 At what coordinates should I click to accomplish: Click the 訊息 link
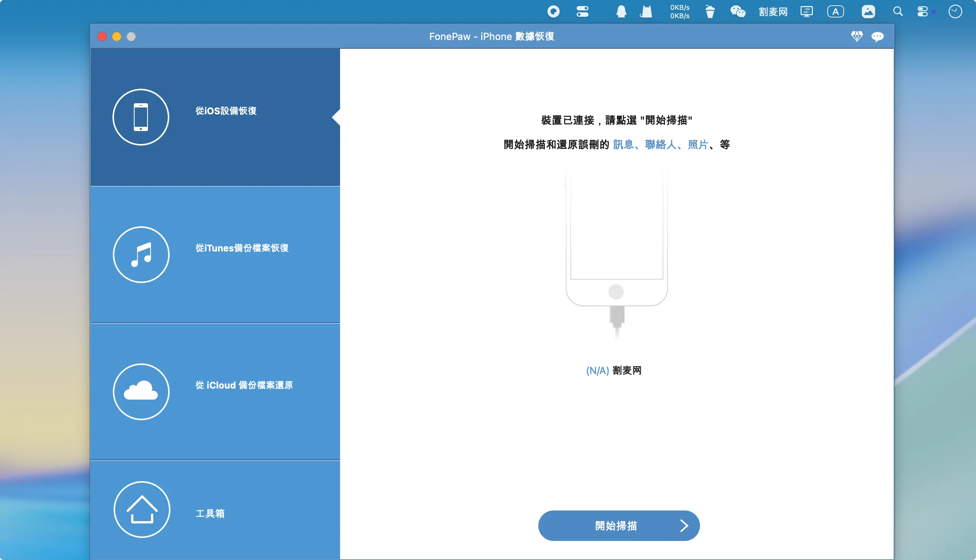pos(623,145)
